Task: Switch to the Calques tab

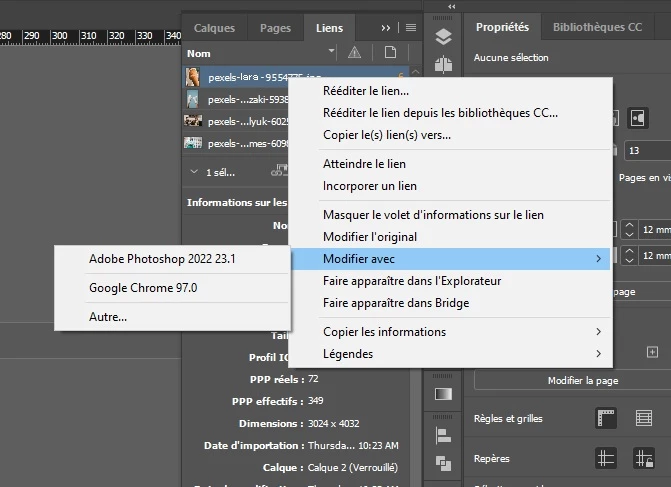Action: [x=214, y=28]
